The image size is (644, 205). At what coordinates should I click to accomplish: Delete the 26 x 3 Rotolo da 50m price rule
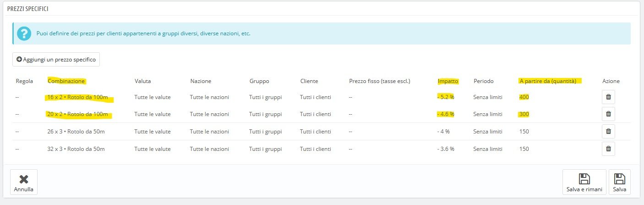pyautogui.click(x=608, y=132)
